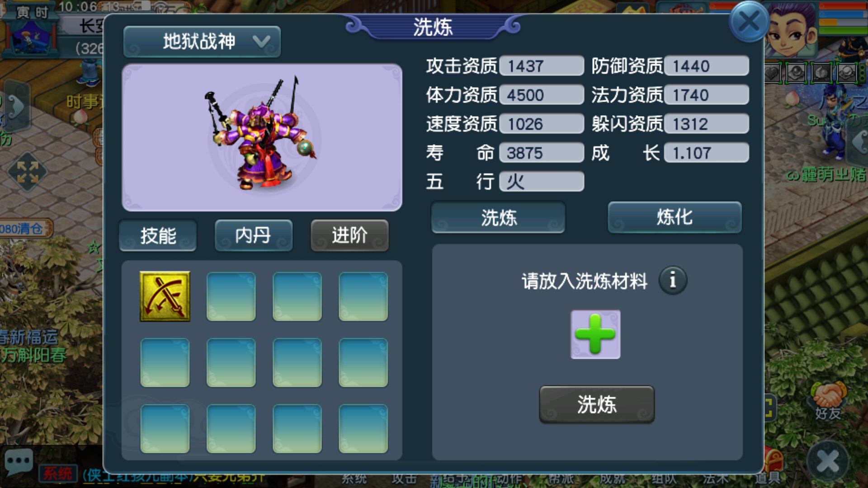The image size is (868, 488).
Task: Open the 进阶 tab
Action: pyautogui.click(x=349, y=235)
